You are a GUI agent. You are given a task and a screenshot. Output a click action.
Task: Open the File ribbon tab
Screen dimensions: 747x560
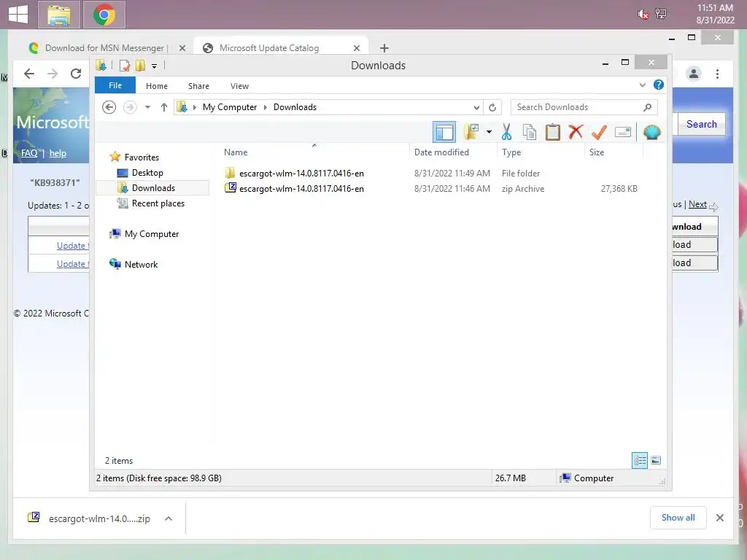click(x=115, y=85)
